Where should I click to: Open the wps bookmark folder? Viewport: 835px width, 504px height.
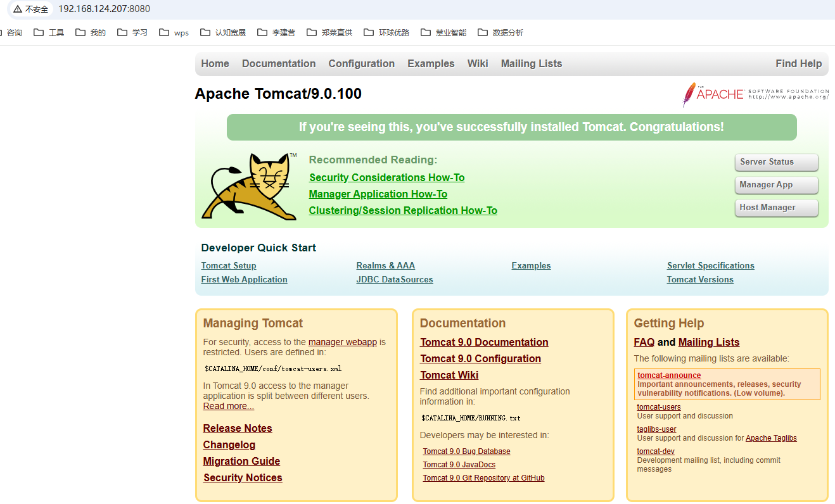[174, 32]
